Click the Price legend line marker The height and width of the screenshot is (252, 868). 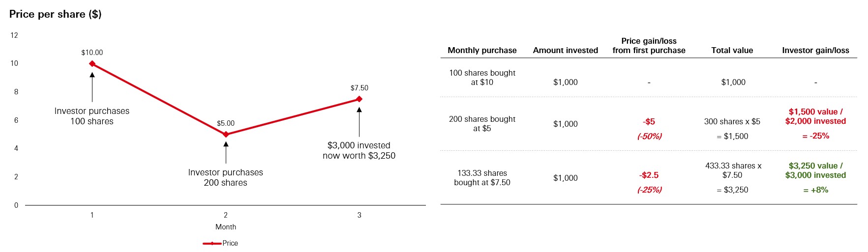pos(212,243)
